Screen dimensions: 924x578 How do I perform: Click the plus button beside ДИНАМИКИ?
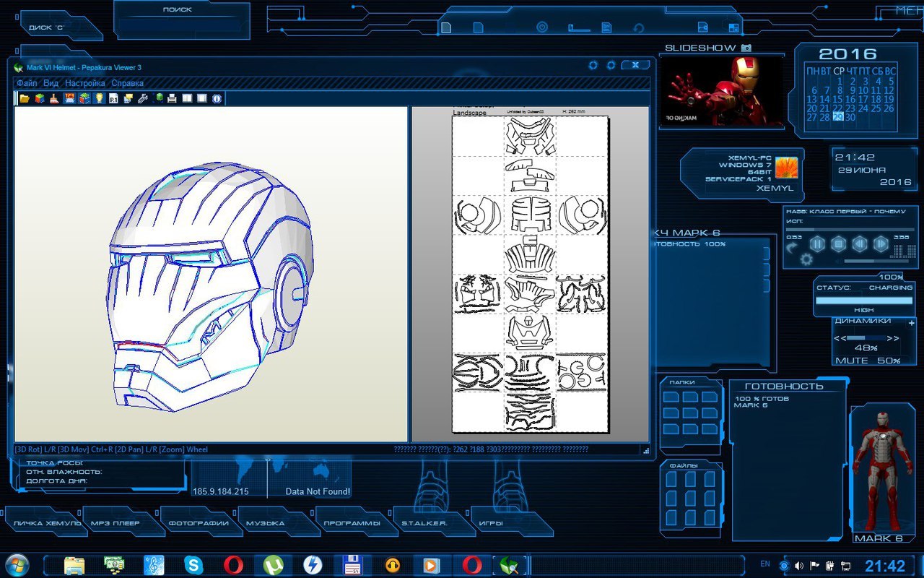coord(911,323)
